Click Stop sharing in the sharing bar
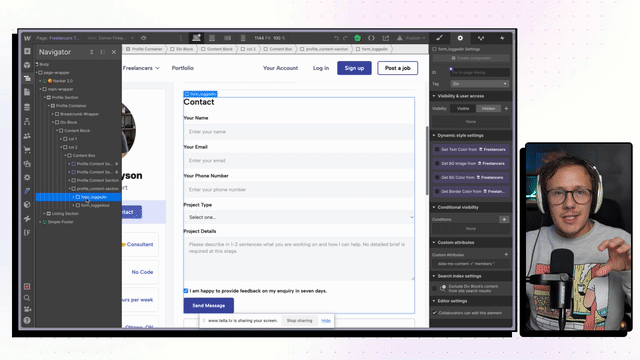Viewport: 640px width, 360px height. 299,320
